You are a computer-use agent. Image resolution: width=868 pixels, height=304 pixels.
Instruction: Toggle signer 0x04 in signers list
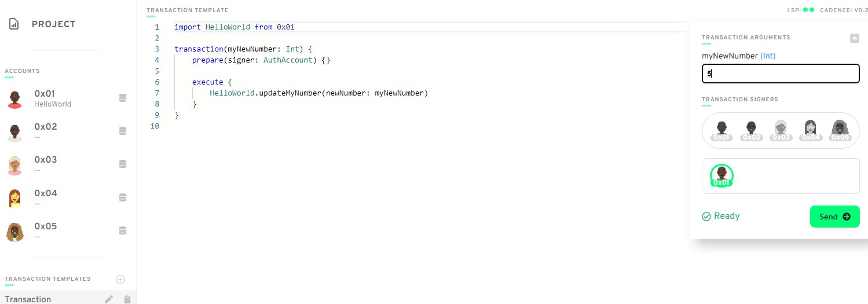coord(811,131)
